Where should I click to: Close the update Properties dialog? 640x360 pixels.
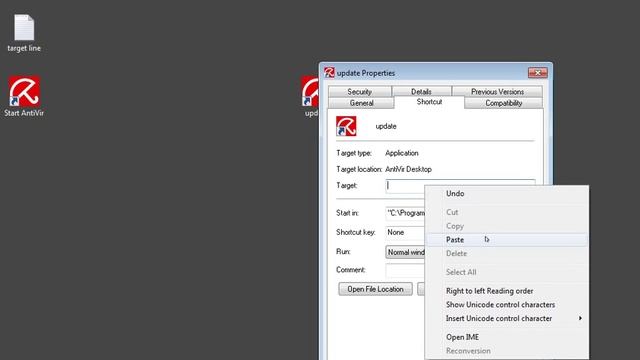click(x=538, y=73)
